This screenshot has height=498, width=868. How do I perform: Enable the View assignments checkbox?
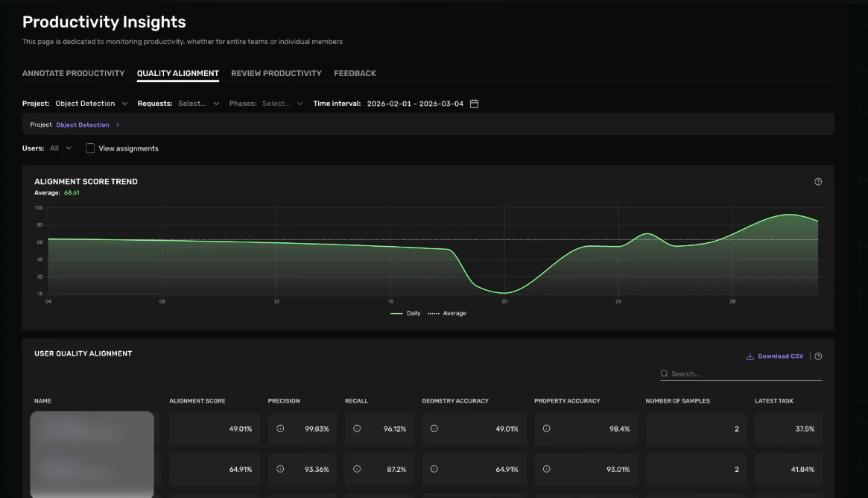(x=89, y=148)
